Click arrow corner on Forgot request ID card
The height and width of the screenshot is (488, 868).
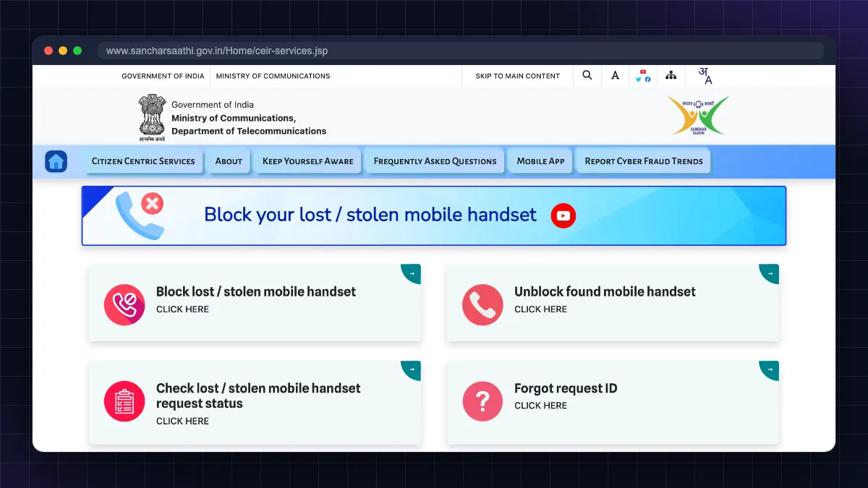[x=770, y=370]
